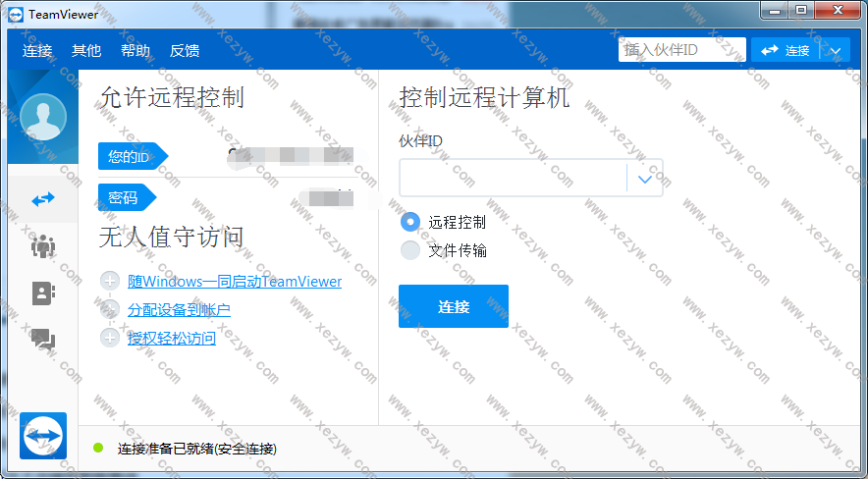Viewport: 868px width, 479px height.
Task: Select the 文件传输 radio button
Action: 410,250
